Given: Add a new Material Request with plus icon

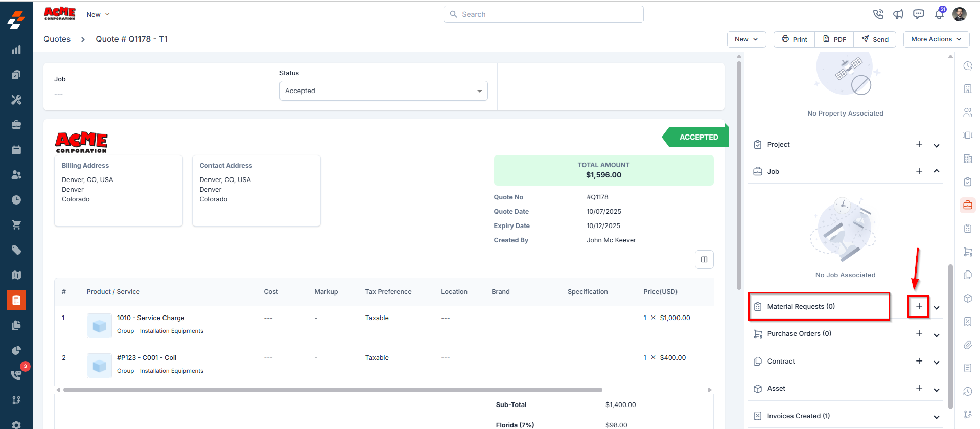Looking at the screenshot, I should point(919,306).
